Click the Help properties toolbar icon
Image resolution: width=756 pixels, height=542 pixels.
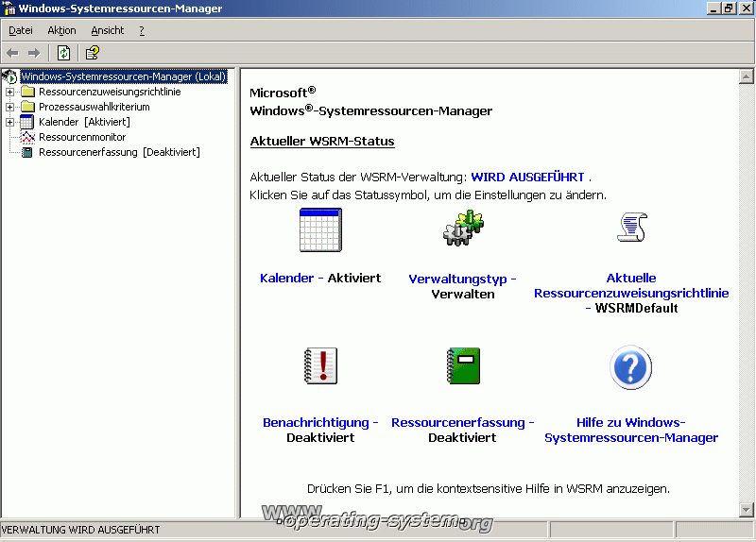click(x=92, y=53)
